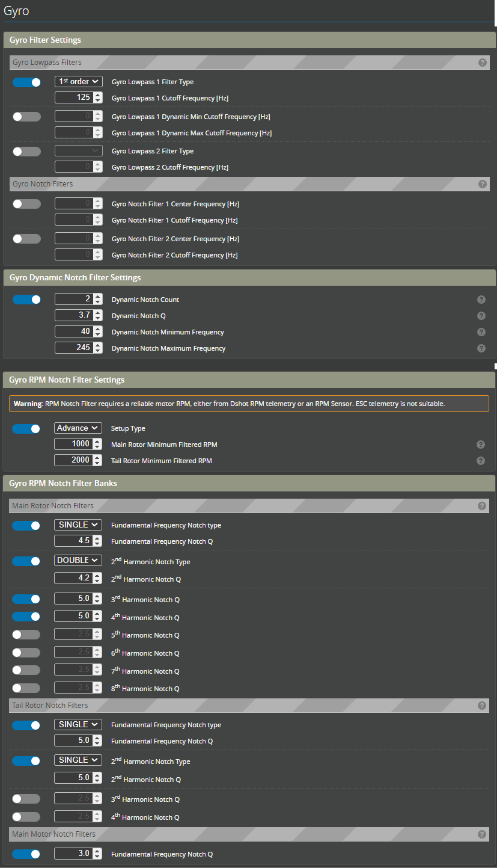Open help for Dynamic Notch Q
This screenshot has height=868, width=497.
click(481, 316)
